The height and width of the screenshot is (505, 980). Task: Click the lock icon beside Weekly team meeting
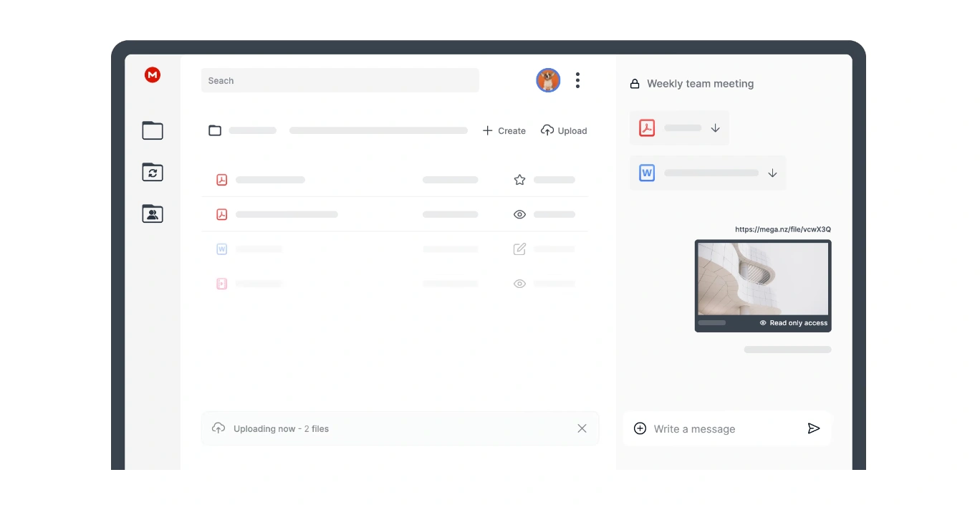(635, 84)
